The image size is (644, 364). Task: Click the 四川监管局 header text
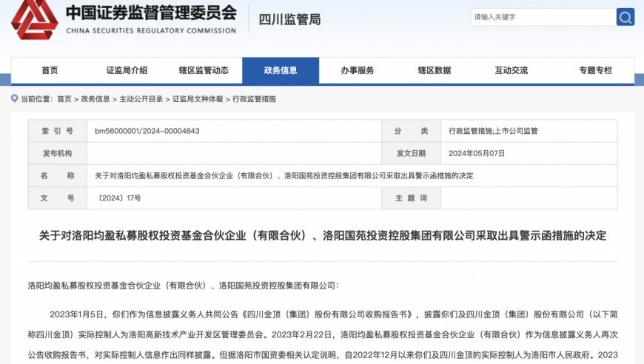pyautogui.click(x=289, y=19)
